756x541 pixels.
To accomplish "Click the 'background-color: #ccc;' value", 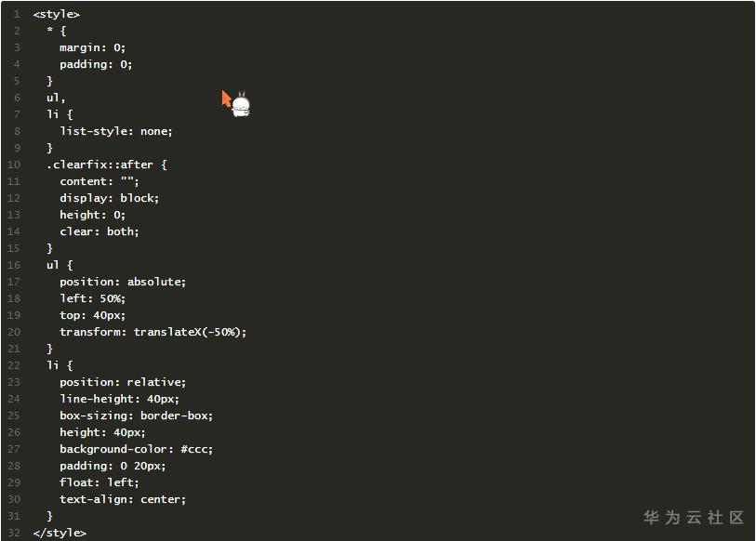I will click(137, 449).
